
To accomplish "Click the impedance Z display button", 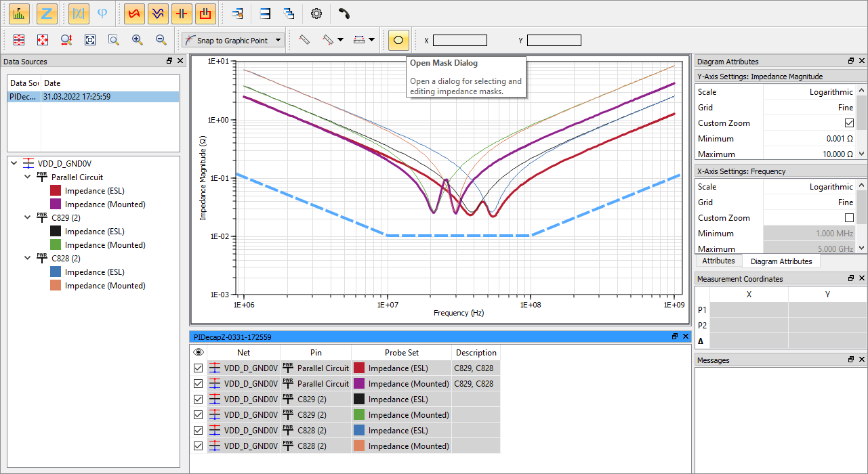I will click(x=47, y=13).
